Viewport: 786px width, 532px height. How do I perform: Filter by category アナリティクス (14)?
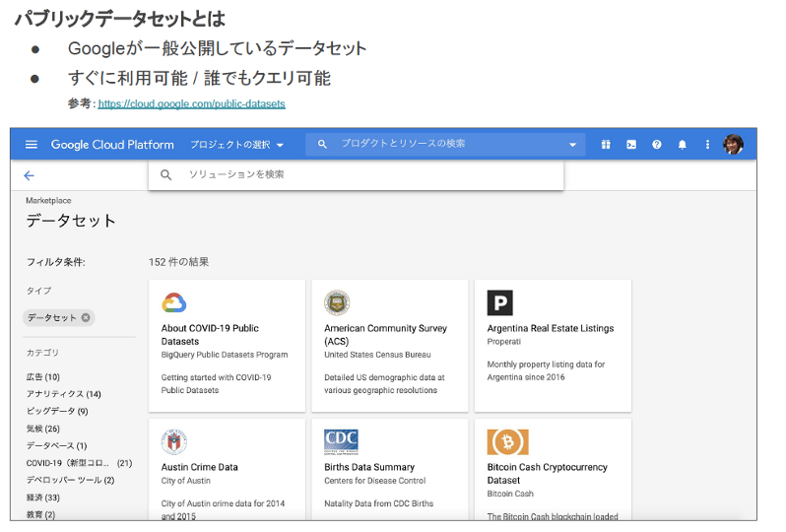[x=64, y=394]
